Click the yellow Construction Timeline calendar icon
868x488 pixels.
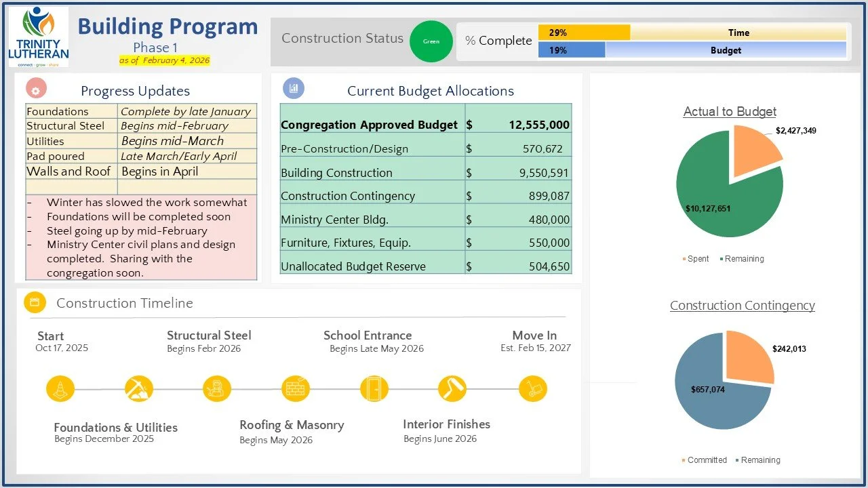[35, 302]
